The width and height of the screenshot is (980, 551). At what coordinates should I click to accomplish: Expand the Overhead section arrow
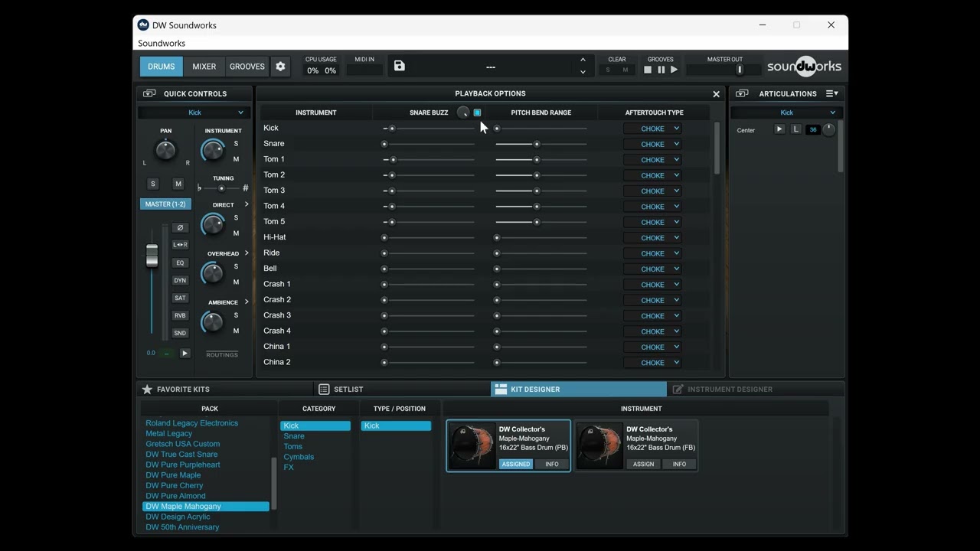(247, 253)
